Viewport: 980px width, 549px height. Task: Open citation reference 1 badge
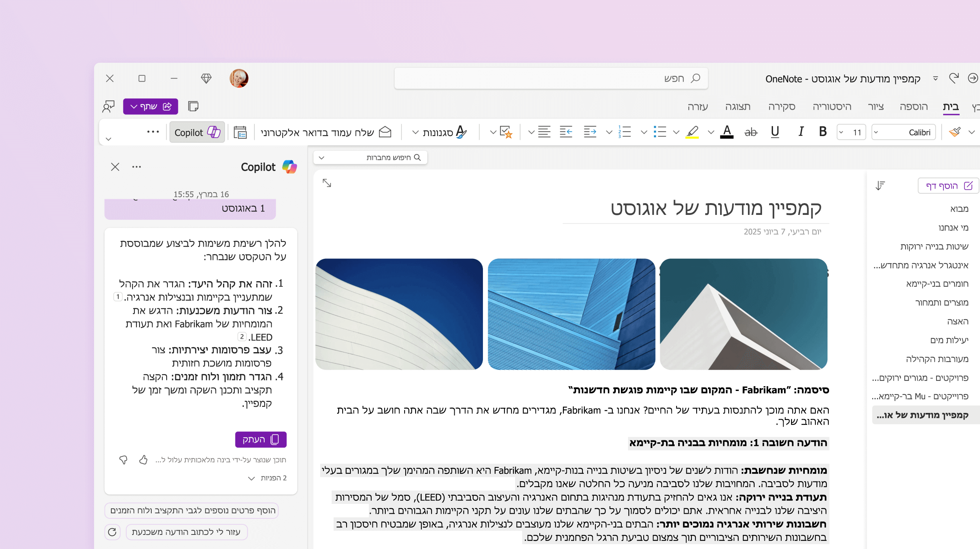coord(118,297)
